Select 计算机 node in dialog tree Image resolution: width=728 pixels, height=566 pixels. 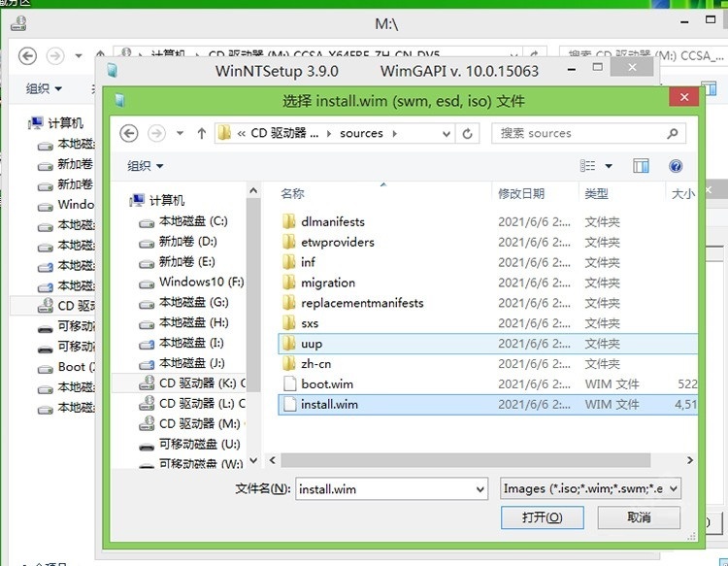click(x=158, y=200)
